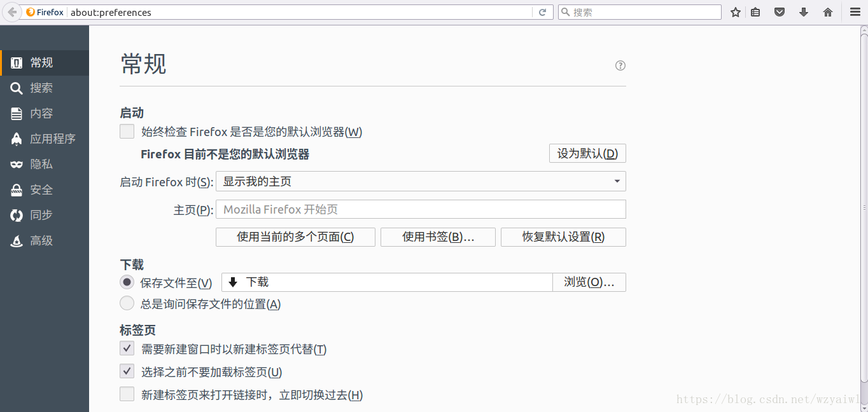The height and width of the screenshot is (412, 868).
Task: Open 应用程序 applications settings in sidebar
Action: tap(45, 139)
